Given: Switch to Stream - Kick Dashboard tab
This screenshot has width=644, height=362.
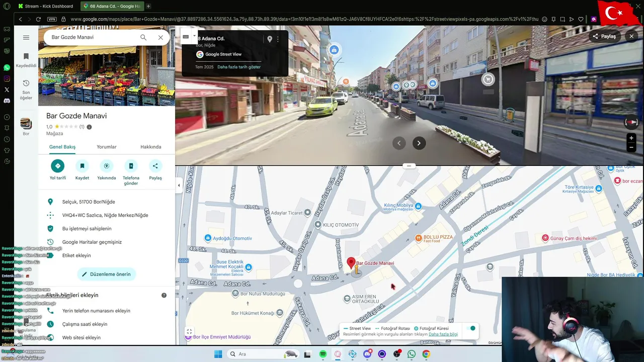Looking at the screenshot, I should point(45,6).
